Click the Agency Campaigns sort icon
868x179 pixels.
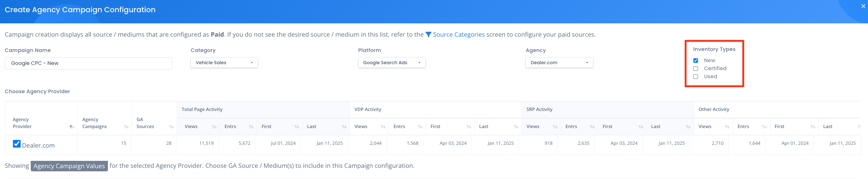pos(126,127)
